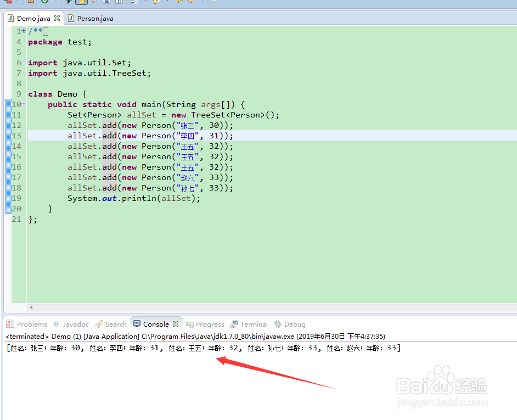The width and height of the screenshot is (517, 420).
Task: Expand the folded comment at line 1
Action: click(x=24, y=31)
